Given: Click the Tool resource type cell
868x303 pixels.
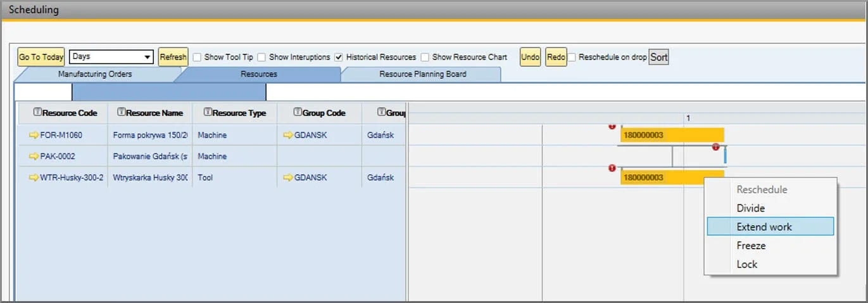Looking at the screenshot, I should click(234, 178).
